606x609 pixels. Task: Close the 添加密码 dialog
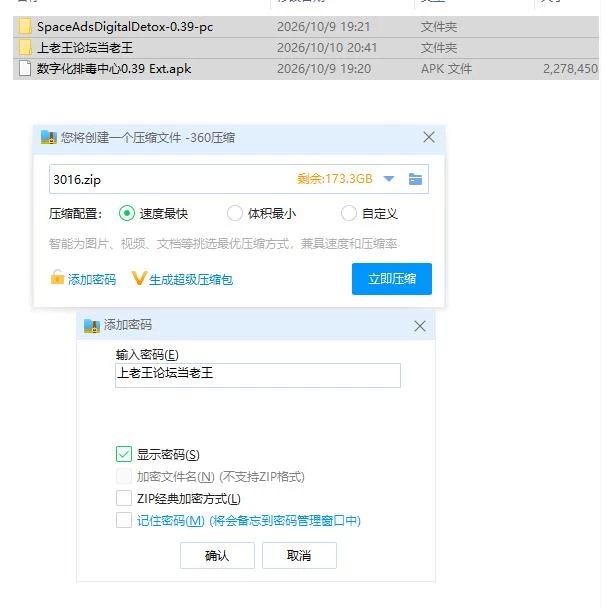pos(420,326)
